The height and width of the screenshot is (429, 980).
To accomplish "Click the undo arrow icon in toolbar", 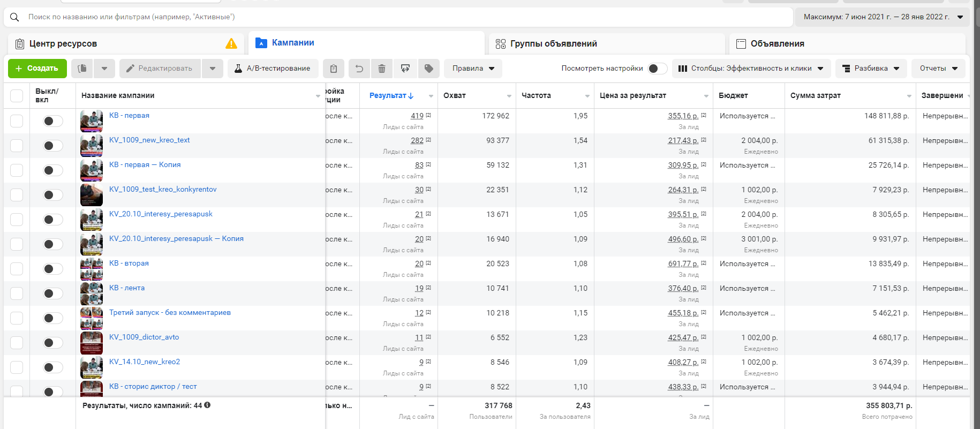I will 359,69.
